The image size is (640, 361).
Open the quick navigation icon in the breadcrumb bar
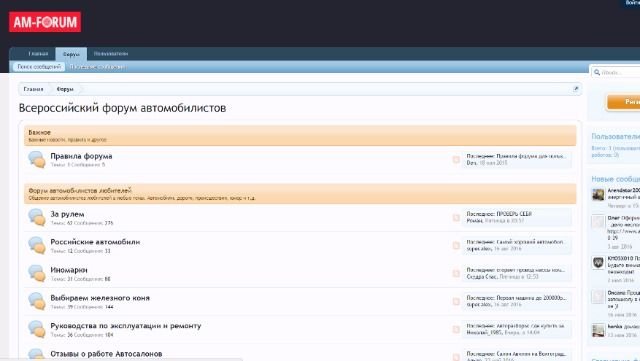coord(576,89)
